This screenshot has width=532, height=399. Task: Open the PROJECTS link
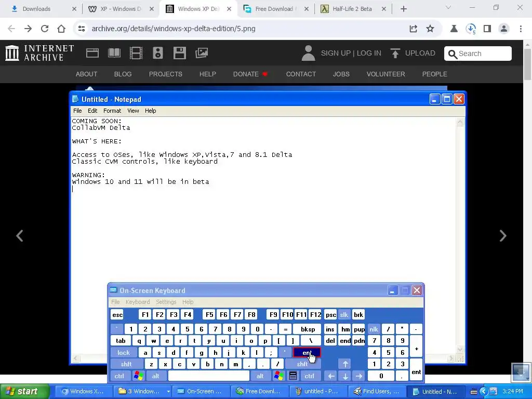(166, 74)
